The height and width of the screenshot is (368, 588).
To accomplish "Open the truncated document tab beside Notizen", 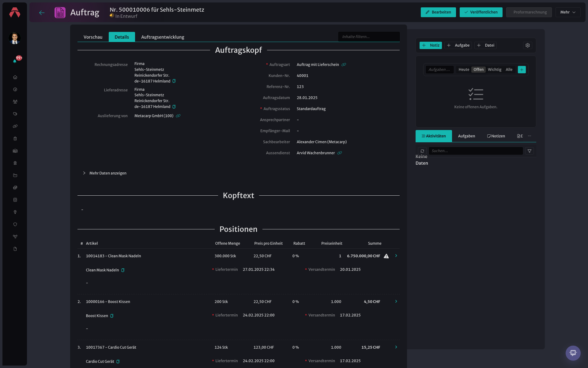I will point(520,136).
